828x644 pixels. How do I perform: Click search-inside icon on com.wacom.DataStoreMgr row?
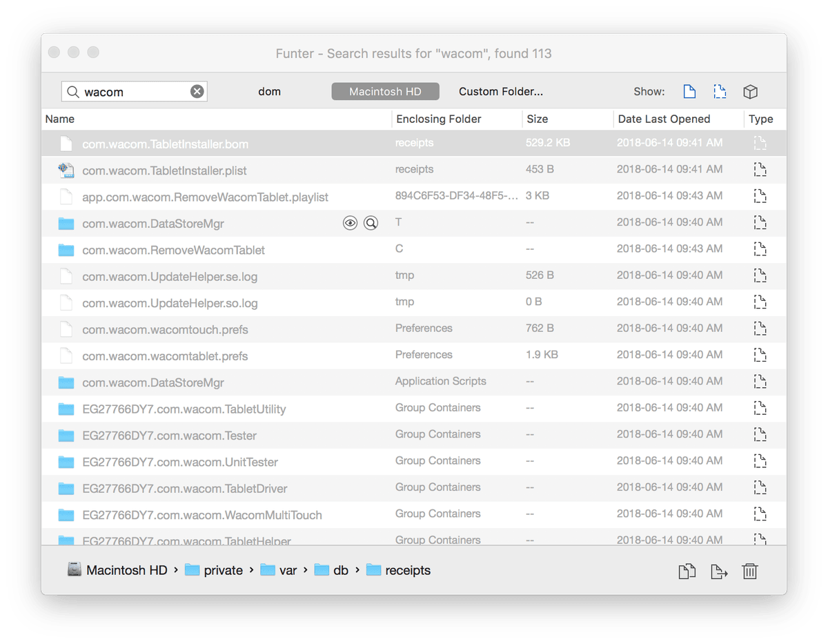[x=371, y=223]
